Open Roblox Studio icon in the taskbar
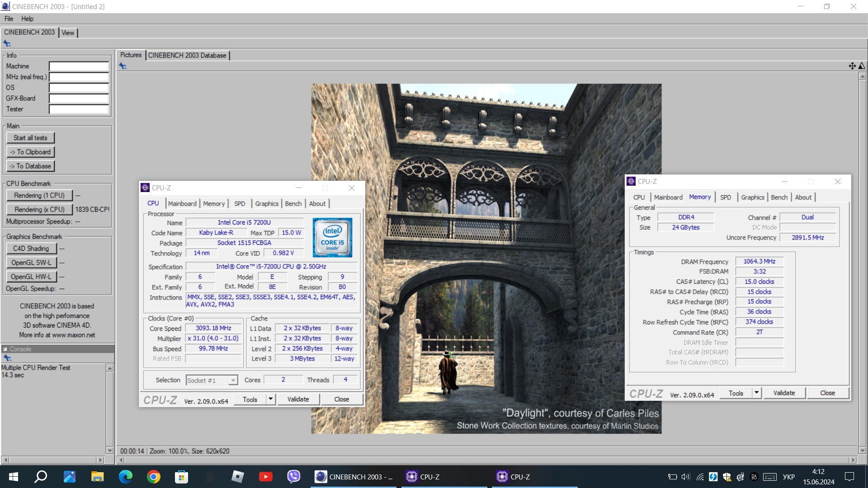 [x=238, y=477]
